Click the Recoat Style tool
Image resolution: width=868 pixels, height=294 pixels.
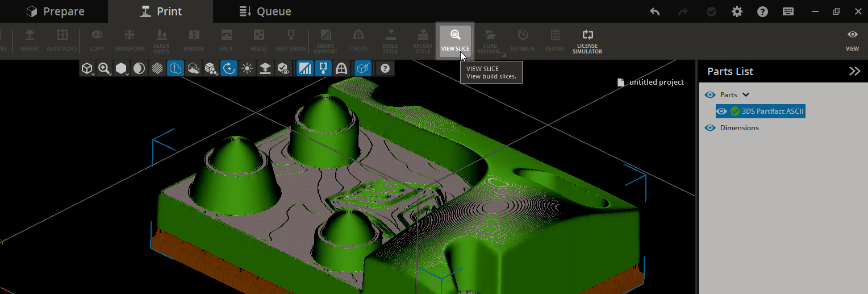tap(423, 41)
